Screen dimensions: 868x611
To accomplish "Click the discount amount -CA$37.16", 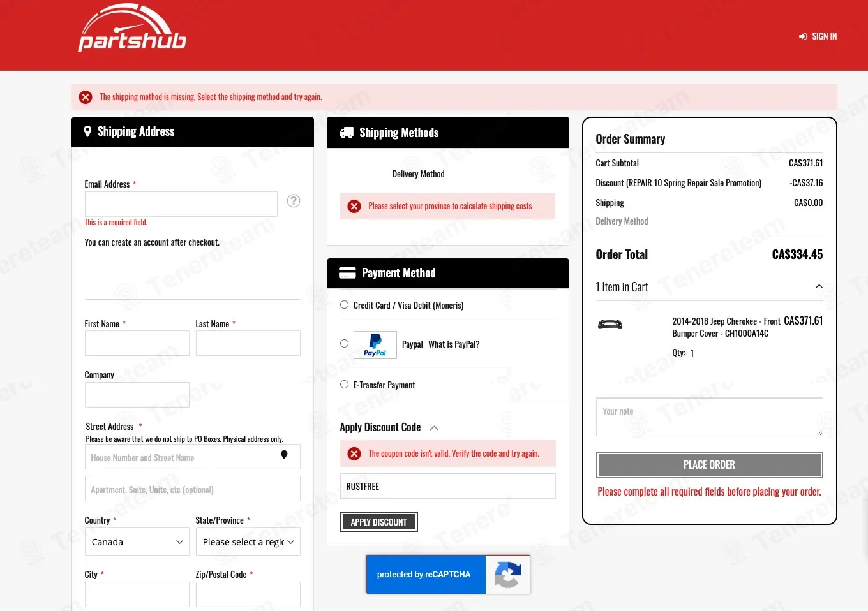I will [806, 183].
